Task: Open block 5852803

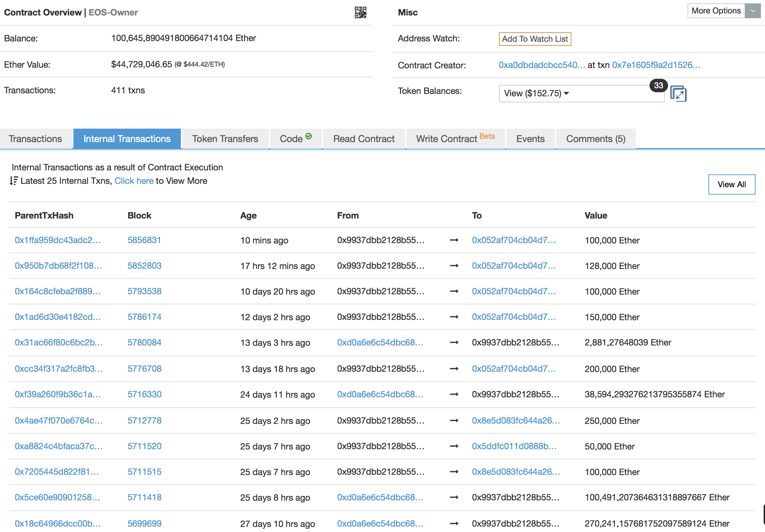Action: tap(144, 266)
